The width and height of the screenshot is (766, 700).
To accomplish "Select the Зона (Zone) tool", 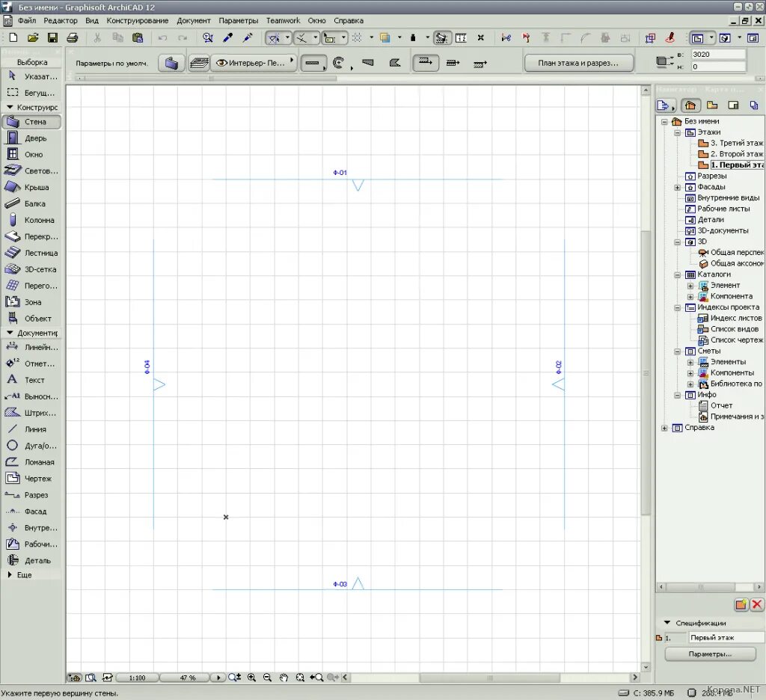I will (x=32, y=302).
